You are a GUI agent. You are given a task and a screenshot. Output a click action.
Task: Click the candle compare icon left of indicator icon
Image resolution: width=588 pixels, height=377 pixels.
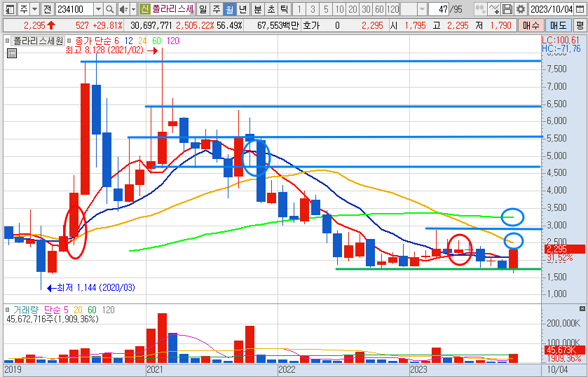(x=480, y=9)
